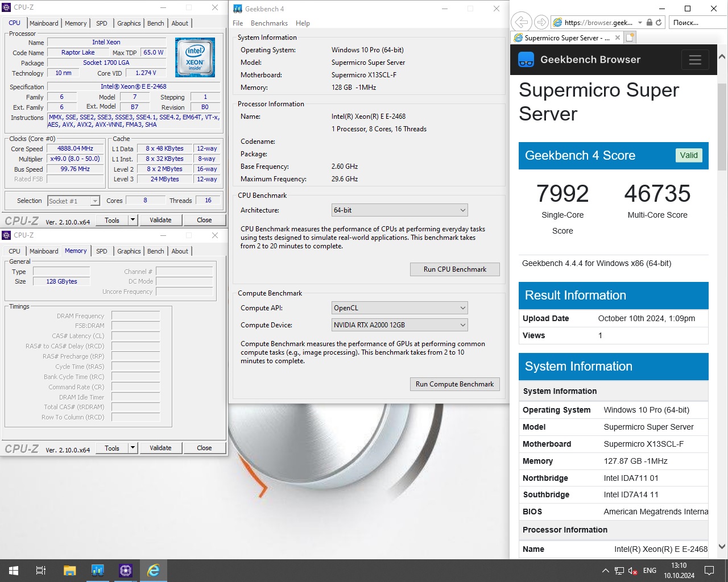
Task: Open Tools dropdown arrow in top CPU-Z
Action: [133, 220]
